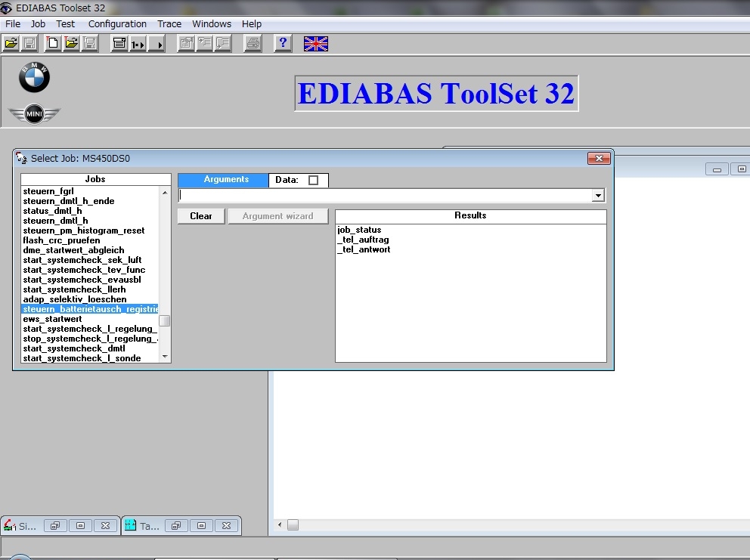Screen dimensions: 750x560
Task: Select job start_systemcheck_l_sonde
Action: click(x=82, y=358)
